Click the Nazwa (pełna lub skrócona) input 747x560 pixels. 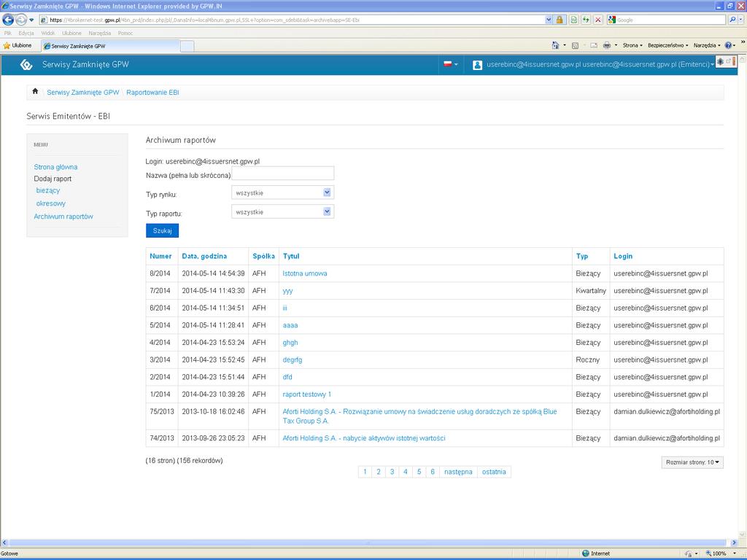(283, 174)
